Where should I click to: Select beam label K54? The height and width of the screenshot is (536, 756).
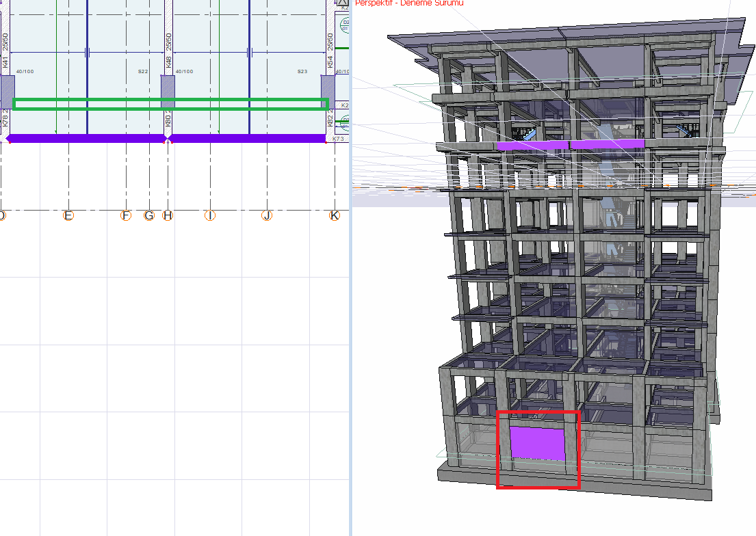pyautogui.click(x=330, y=62)
